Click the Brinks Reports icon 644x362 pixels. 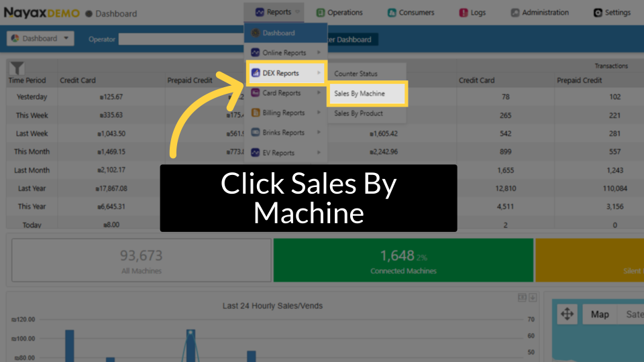tap(256, 132)
